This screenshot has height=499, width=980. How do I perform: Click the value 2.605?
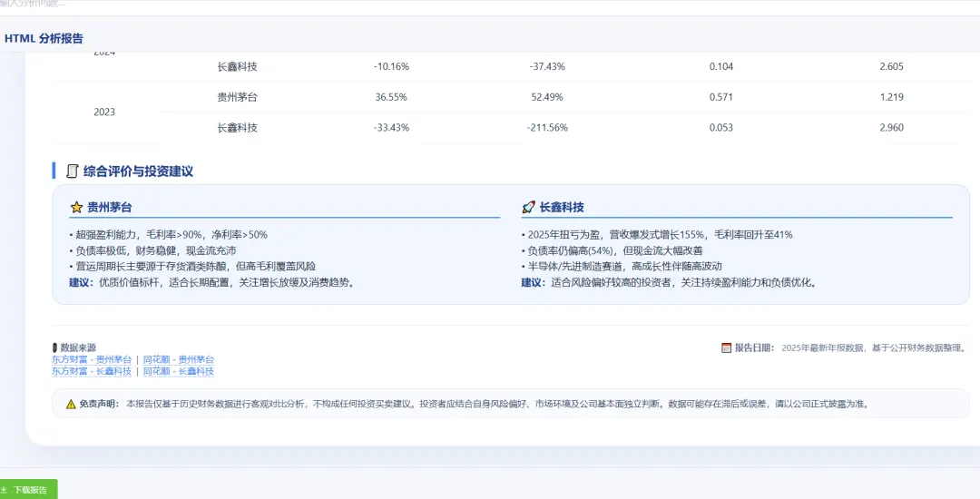coord(891,66)
